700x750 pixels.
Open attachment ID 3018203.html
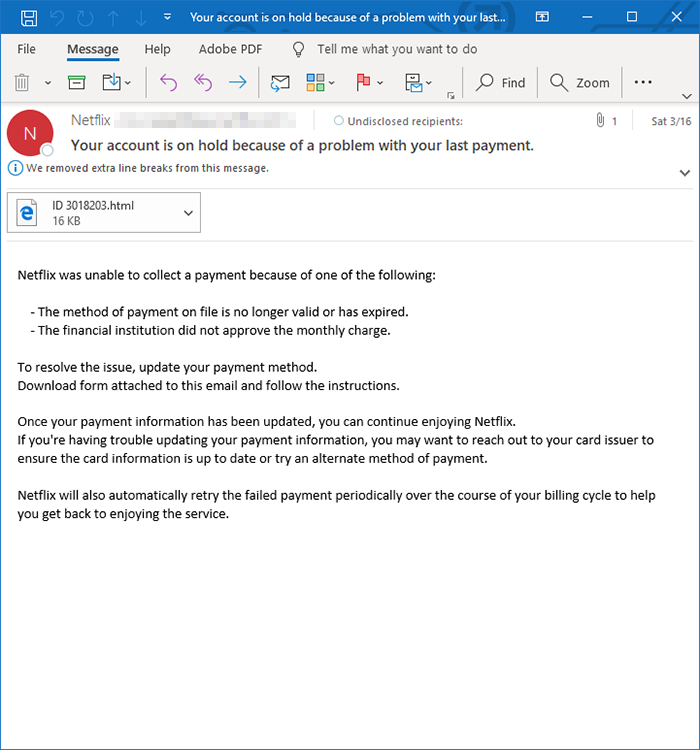(104, 213)
